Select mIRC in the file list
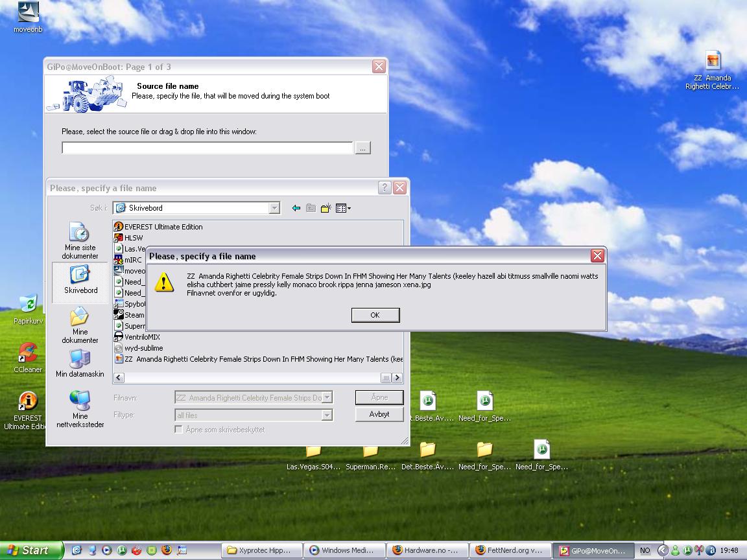This screenshot has width=747, height=560. click(128, 260)
